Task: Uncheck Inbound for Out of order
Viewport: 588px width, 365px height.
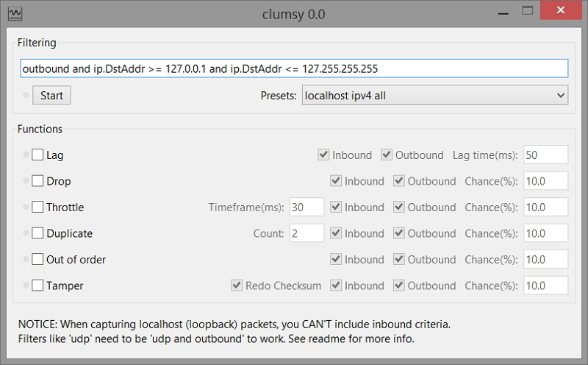Action: tap(336, 259)
